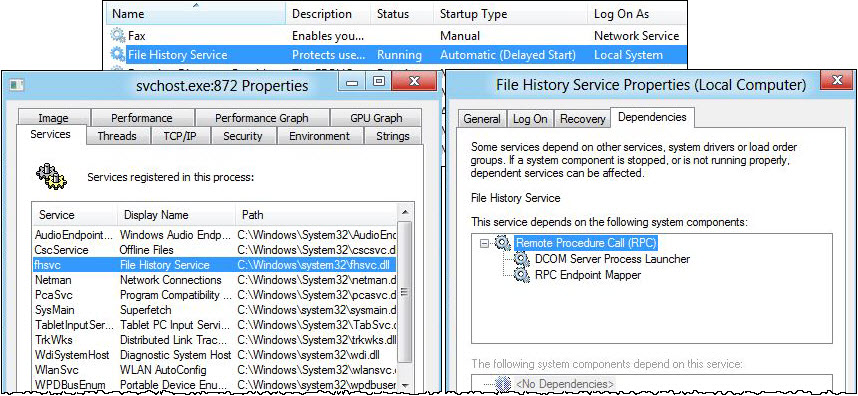This screenshot has width=858, height=396.
Task: Open the Recovery tab
Action: coord(582,119)
